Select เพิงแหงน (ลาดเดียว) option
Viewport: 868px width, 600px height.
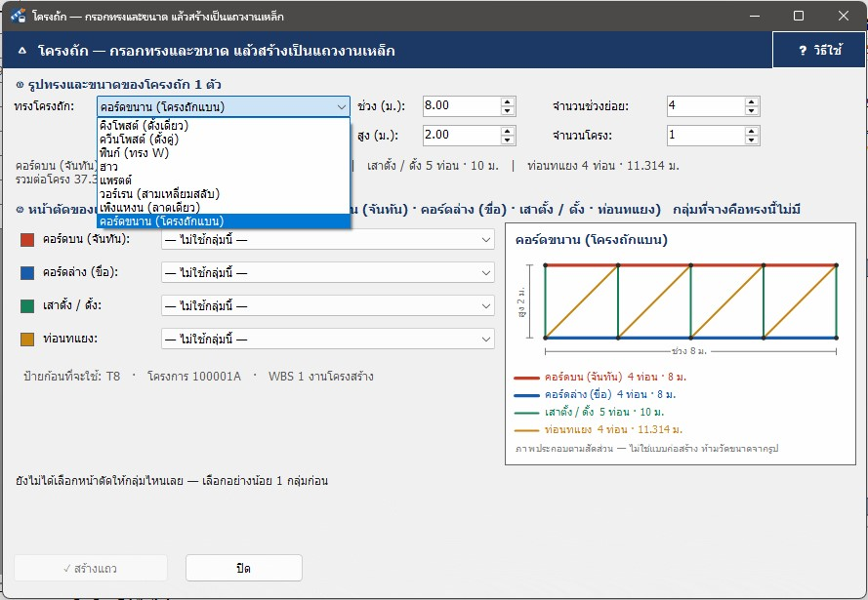tap(224, 208)
